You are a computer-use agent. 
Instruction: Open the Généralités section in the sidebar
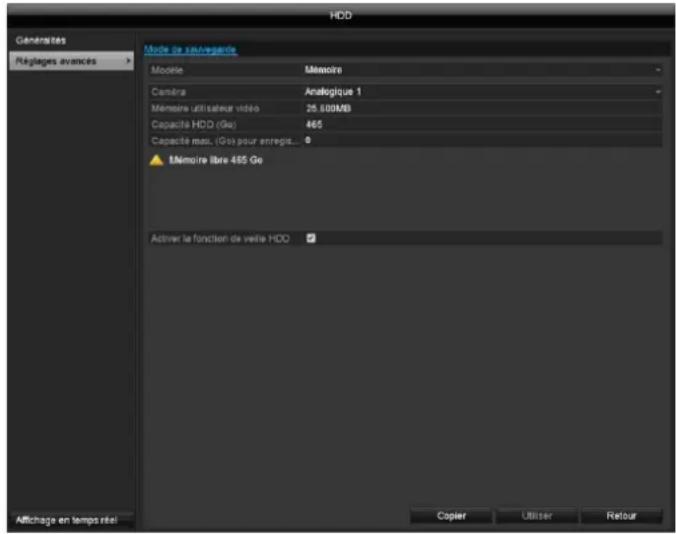(41, 41)
